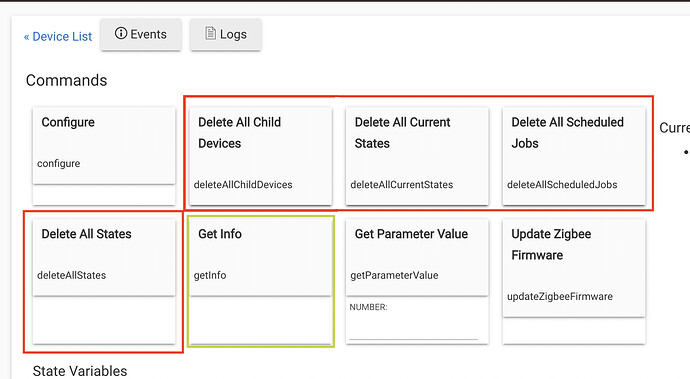
Task: Select the updateZigbeeFirmware label text
Action: tap(560, 297)
